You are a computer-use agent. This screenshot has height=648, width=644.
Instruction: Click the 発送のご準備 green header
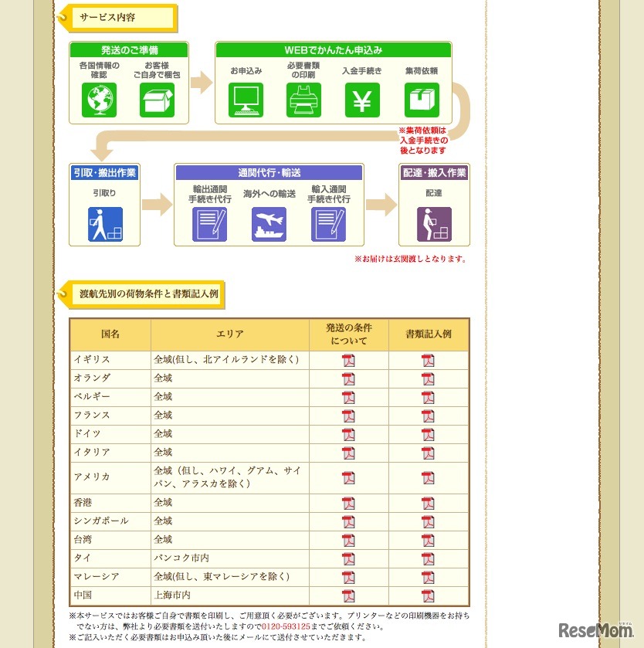coord(129,50)
